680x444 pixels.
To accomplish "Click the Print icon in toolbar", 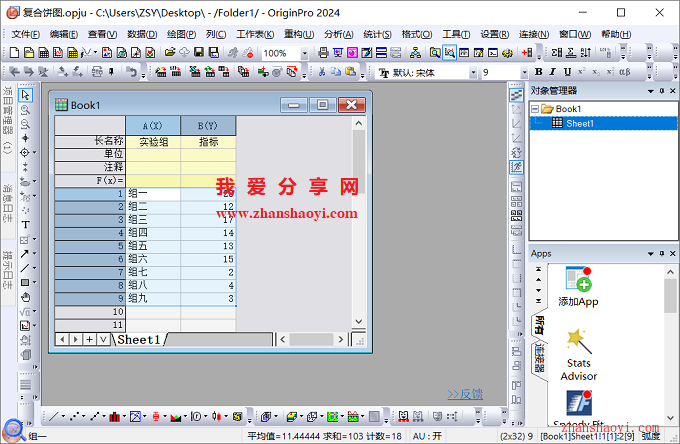I will coord(323,53).
